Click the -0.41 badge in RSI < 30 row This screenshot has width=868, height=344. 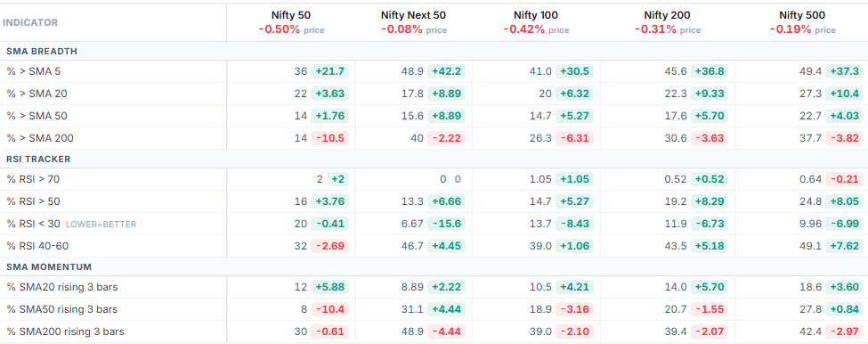pyautogui.click(x=330, y=224)
